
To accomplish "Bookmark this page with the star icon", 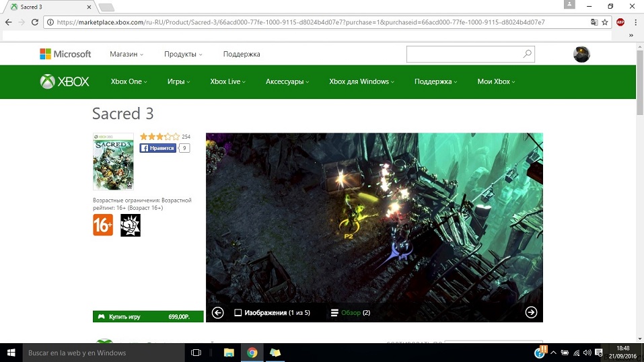I will pos(605,22).
